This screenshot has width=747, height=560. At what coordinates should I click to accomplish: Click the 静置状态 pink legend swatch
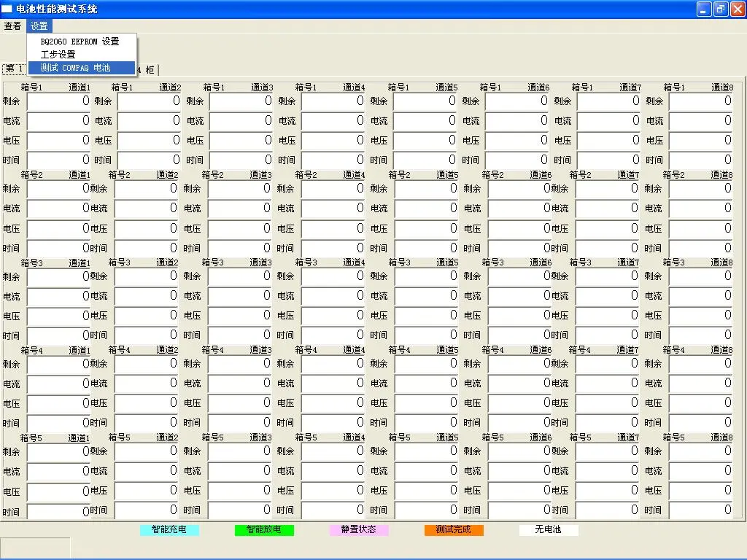coord(359,529)
